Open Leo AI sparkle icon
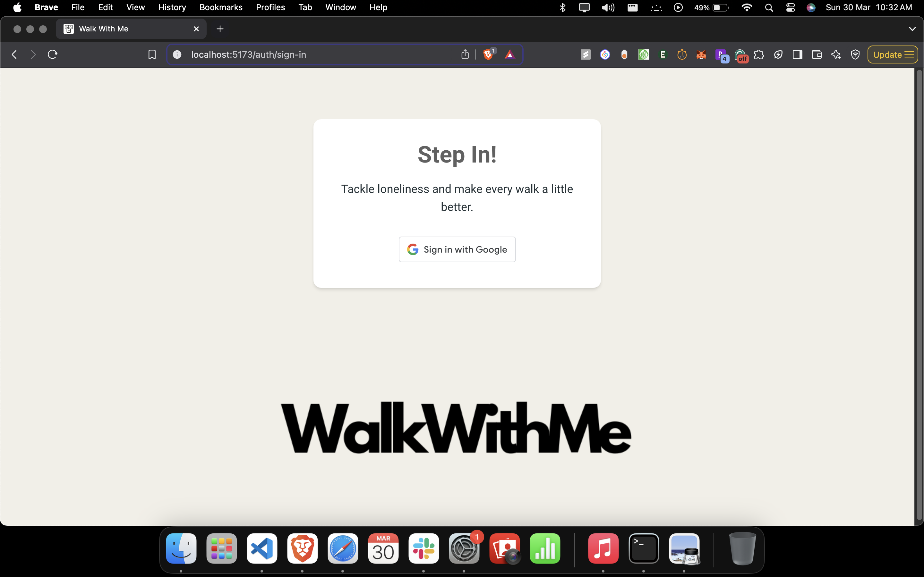This screenshot has height=577, width=924. click(836, 54)
